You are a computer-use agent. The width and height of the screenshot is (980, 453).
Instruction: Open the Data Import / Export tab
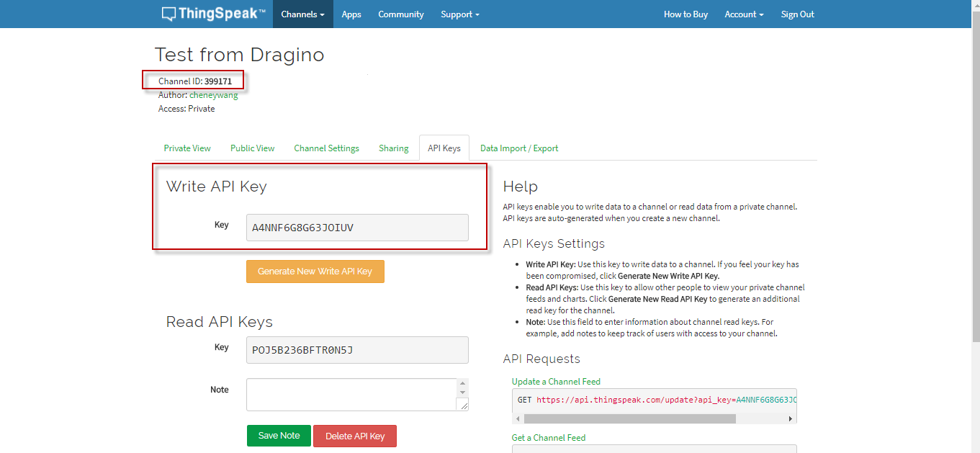point(519,148)
